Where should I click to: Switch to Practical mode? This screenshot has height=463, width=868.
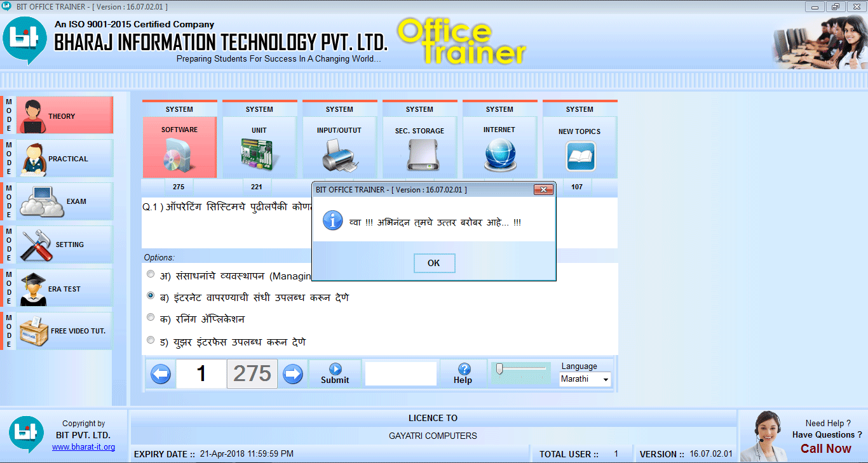point(64,158)
